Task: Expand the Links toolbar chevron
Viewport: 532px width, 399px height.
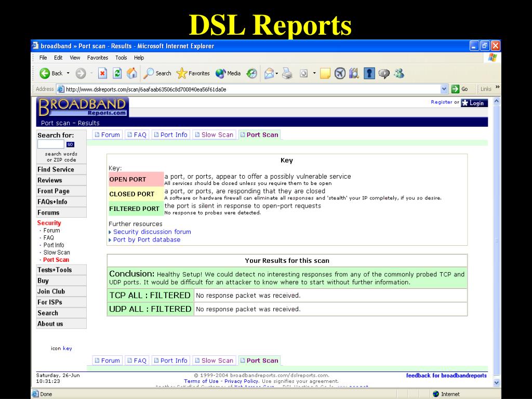Action: coord(497,87)
